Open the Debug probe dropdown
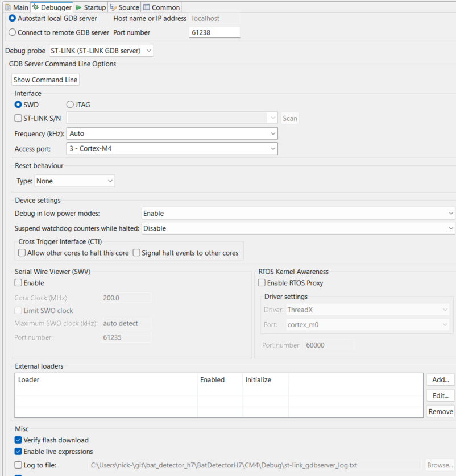Screen dimensions: 456x476 [x=101, y=51]
